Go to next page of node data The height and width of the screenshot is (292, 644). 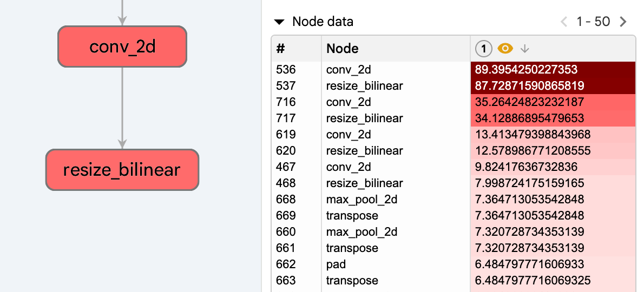point(623,22)
